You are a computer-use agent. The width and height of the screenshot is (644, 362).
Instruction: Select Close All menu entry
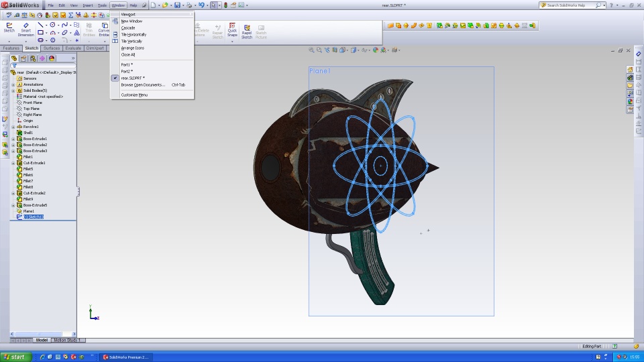coord(152,54)
